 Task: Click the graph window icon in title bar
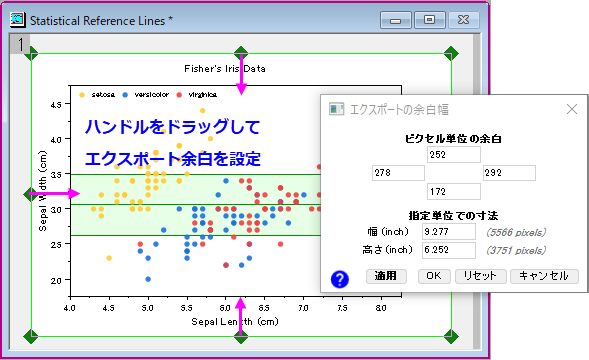click(17, 20)
